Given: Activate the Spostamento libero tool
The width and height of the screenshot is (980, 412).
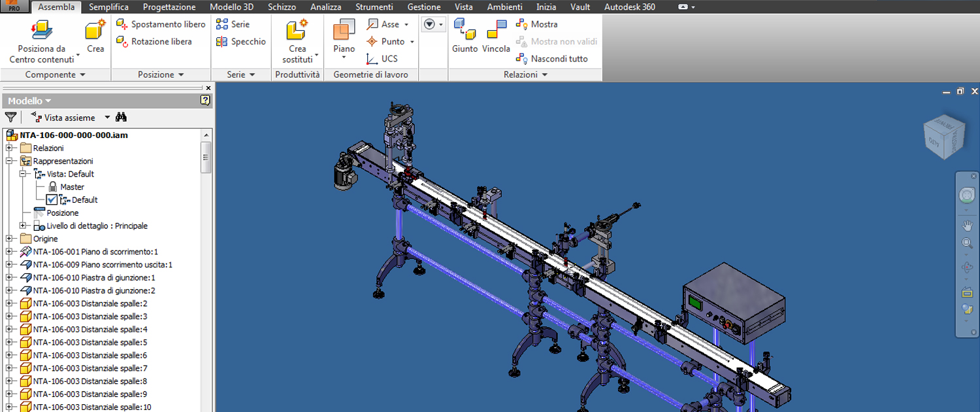Looking at the screenshot, I should [x=161, y=24].
